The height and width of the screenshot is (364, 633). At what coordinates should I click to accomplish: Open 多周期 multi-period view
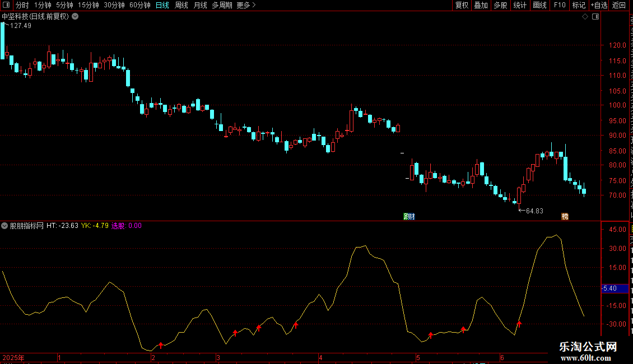tap(222, 5)
